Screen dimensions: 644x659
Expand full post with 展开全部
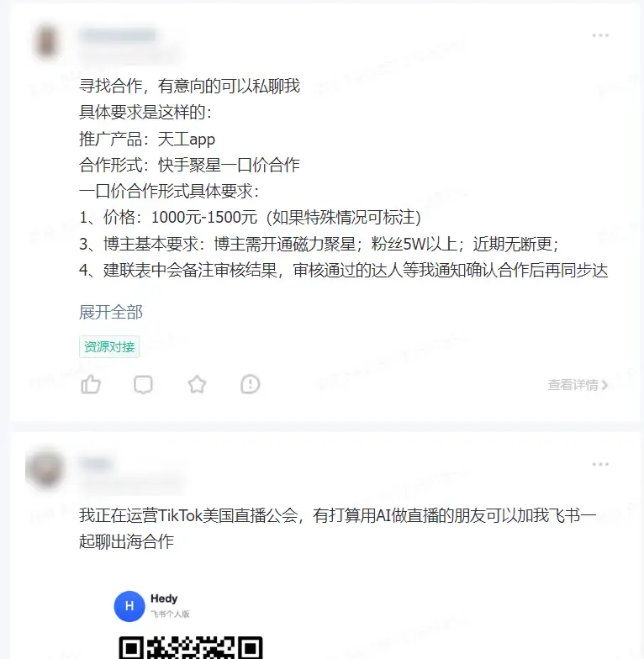pos(111,313)
